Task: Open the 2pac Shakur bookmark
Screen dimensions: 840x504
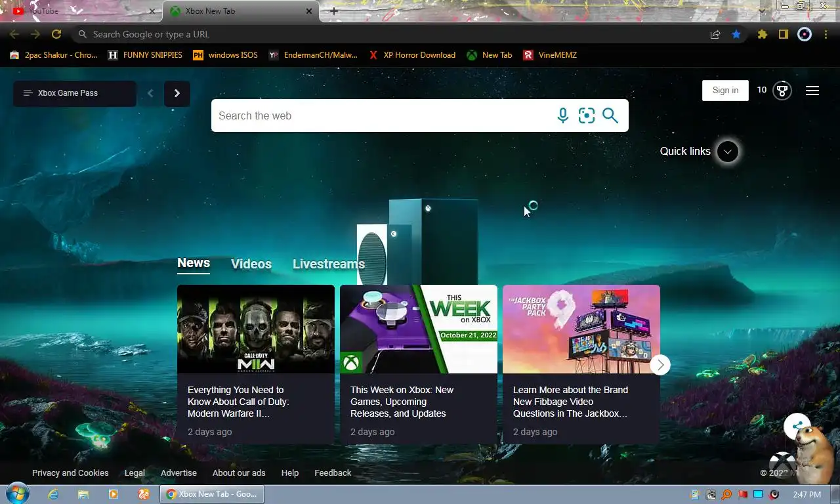Action: coord(54,55)
